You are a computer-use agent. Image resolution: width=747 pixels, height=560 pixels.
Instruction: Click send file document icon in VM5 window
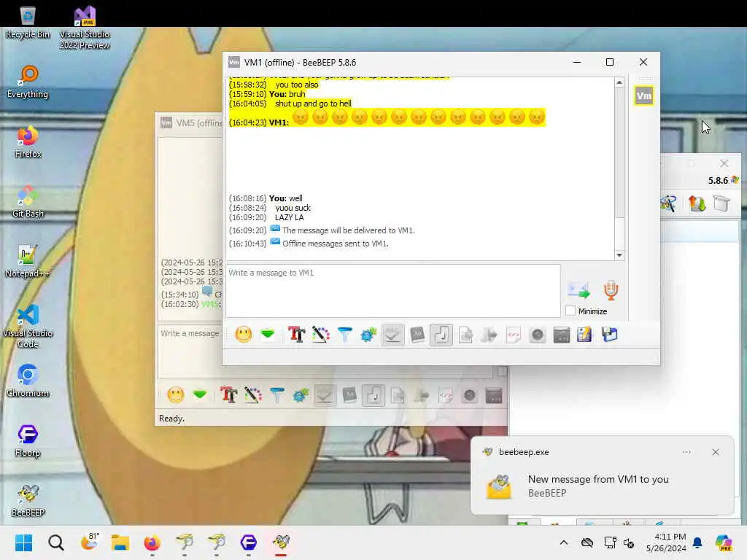point(398,394)
